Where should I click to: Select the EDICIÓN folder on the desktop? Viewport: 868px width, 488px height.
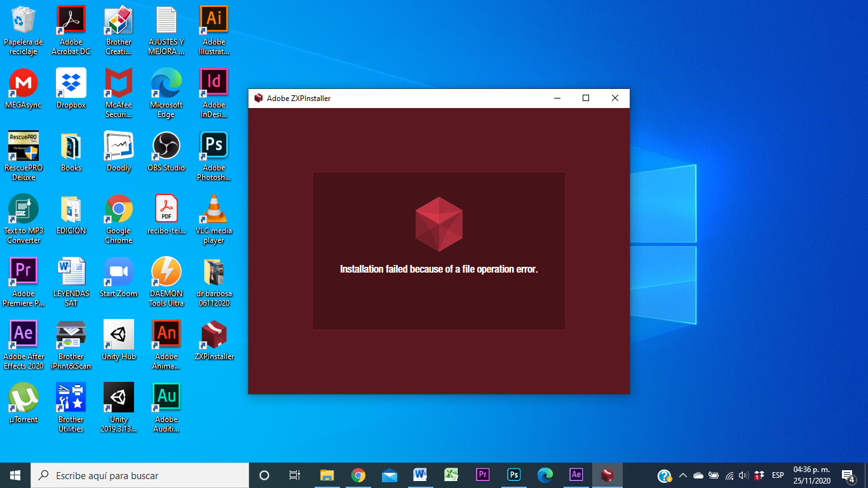pos(71,214)
